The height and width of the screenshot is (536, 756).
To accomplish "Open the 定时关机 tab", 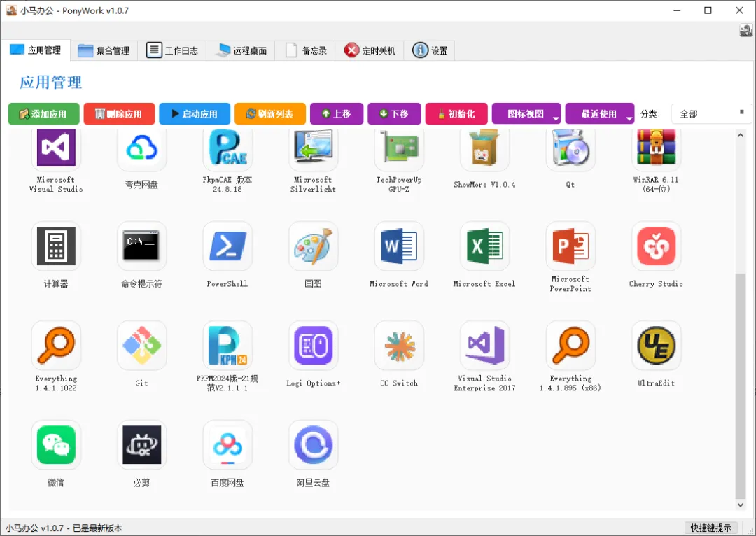I will pyautogui.click(x=370, y=50).
